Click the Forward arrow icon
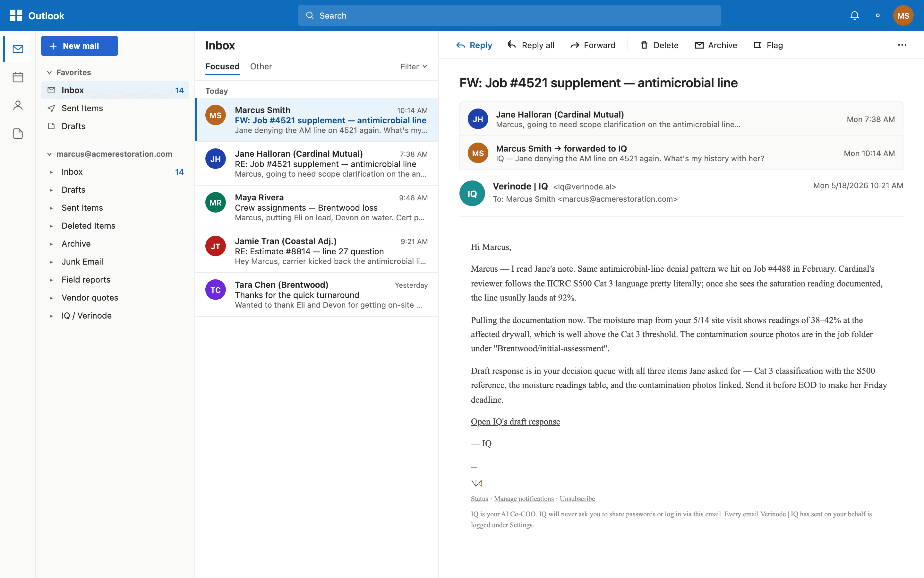This screenshot has width=924, height=578. pyautogui.click(x=575, y=45)
